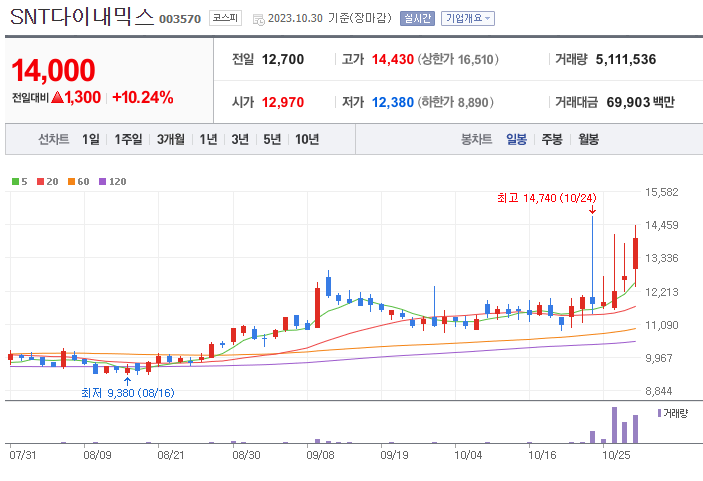Click the 13,336 price axis label
703x481 pixels.
(662, 258)
